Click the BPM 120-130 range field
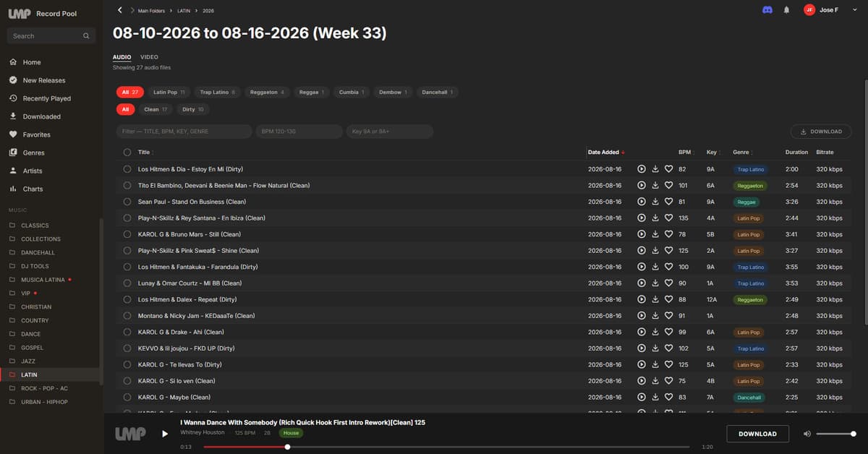This screenshot has width=868, height=454. 299,132
